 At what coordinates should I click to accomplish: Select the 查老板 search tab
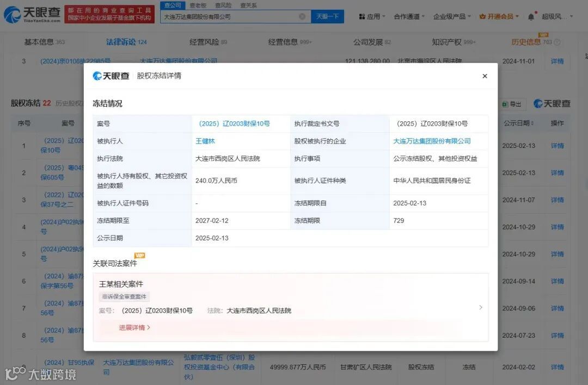click(x=198, y=5)
